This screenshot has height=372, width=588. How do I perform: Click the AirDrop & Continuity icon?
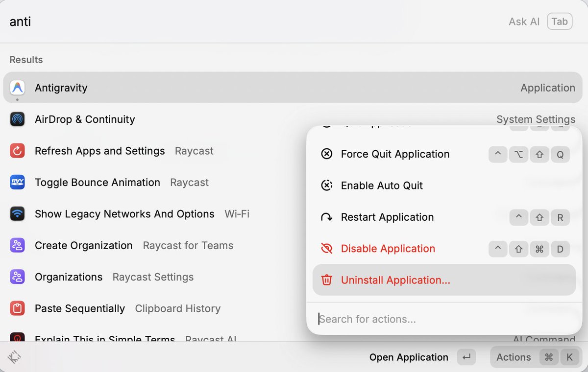point(17,119)
